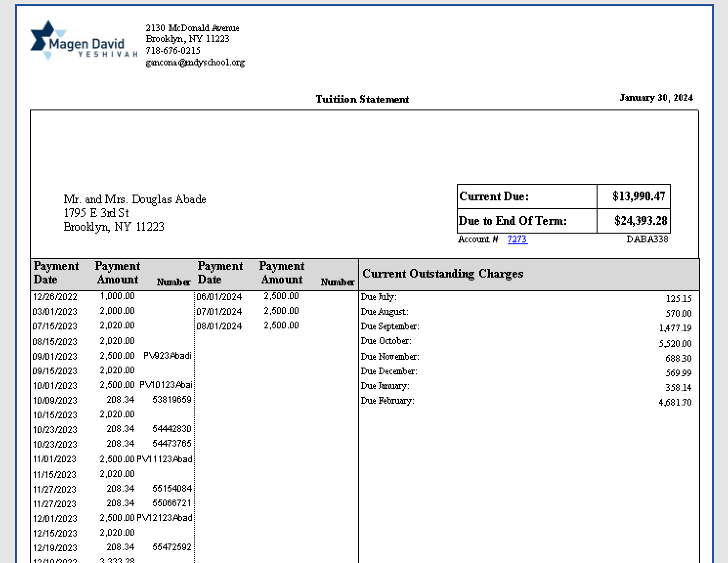Click payment date 10/09/2023
The image size is (728, 563).
pos(55,400)
